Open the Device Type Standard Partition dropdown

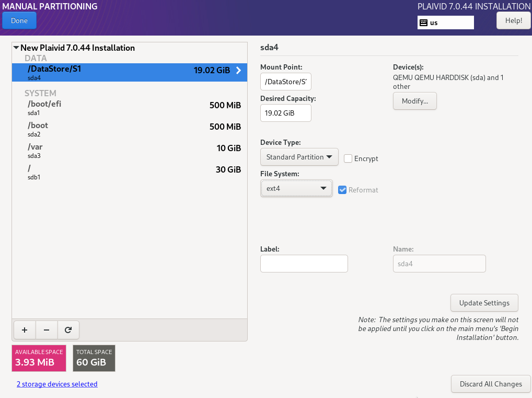(299, 157)
